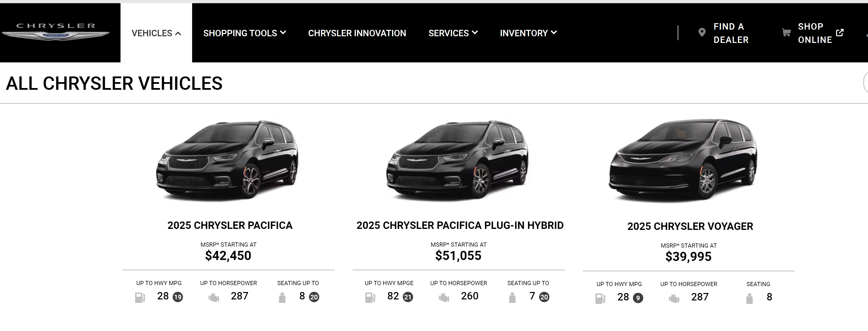
Task: Open footnote 9 beside Voyager MPG
Action: pyautogui.click(x=638, y=298)
